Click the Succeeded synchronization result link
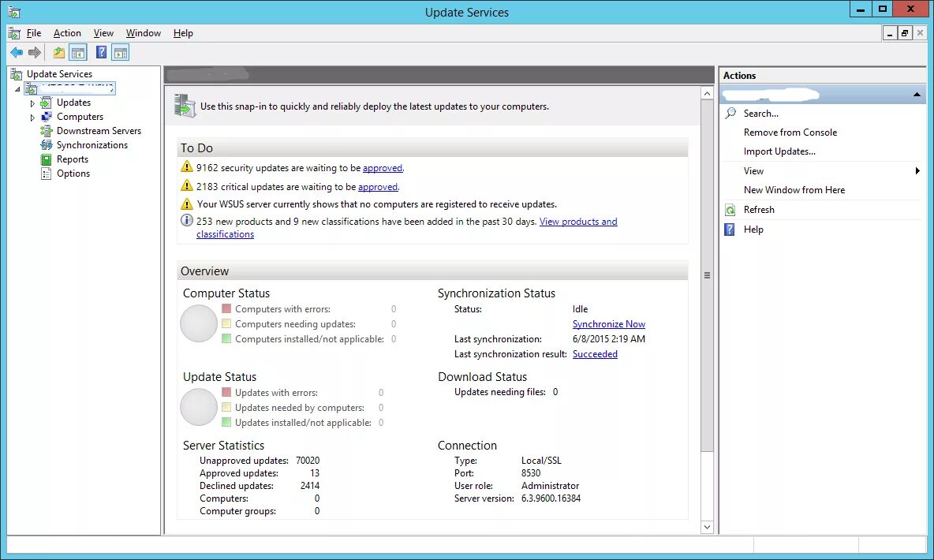Image resolution: width=934 pixels, height=560 pixels. pyautogui.click(x=595, y=354)
